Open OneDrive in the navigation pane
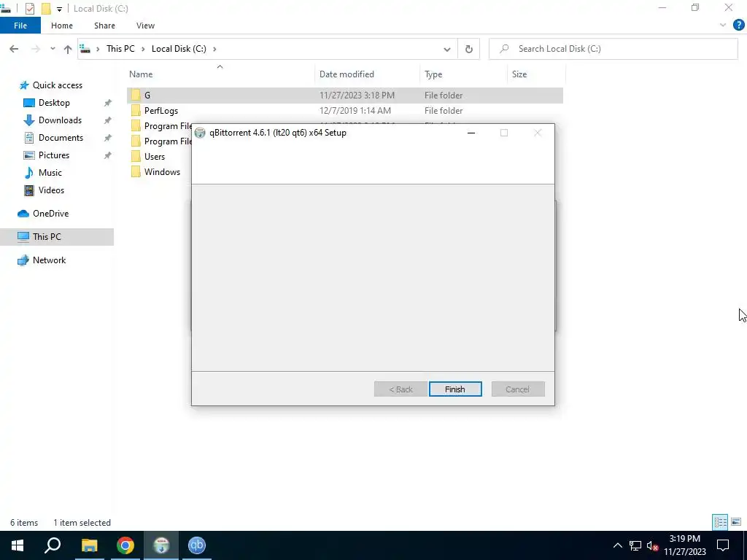Image resolution: width=747 pixels, height=560 pixels. pos(50,214)
